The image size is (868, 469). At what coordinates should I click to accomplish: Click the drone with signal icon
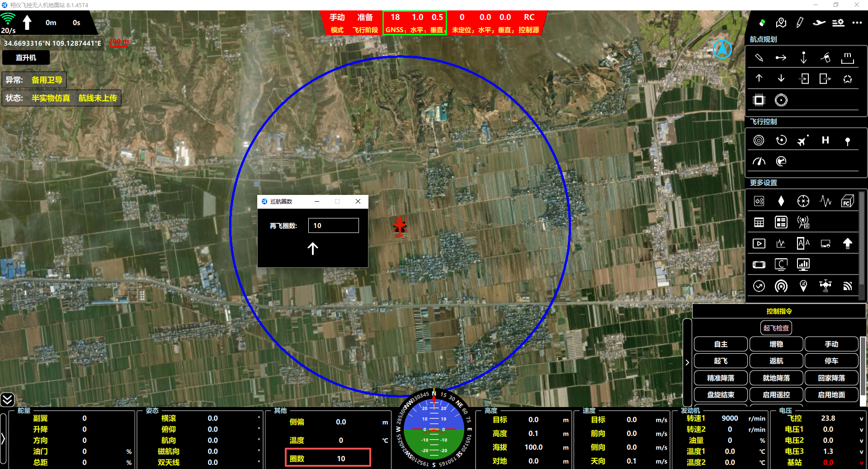coord(826,286)
